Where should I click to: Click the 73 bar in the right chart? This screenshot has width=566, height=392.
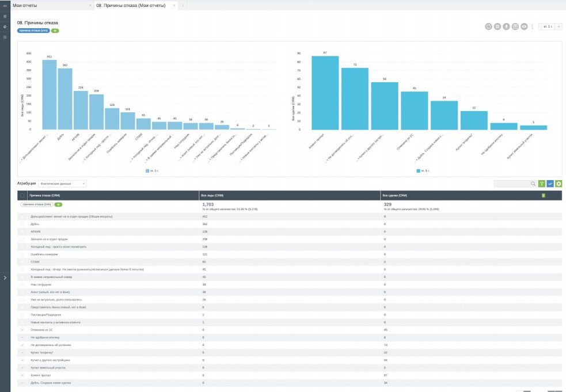pos(355,98)
